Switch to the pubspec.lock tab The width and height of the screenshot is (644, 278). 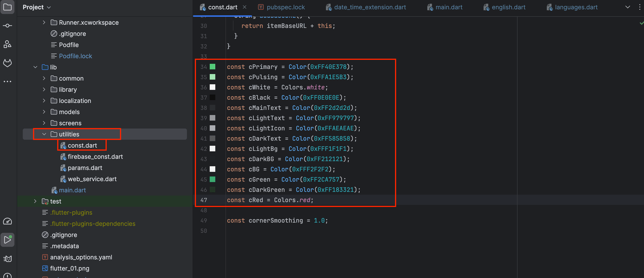[x=285, y=7]
